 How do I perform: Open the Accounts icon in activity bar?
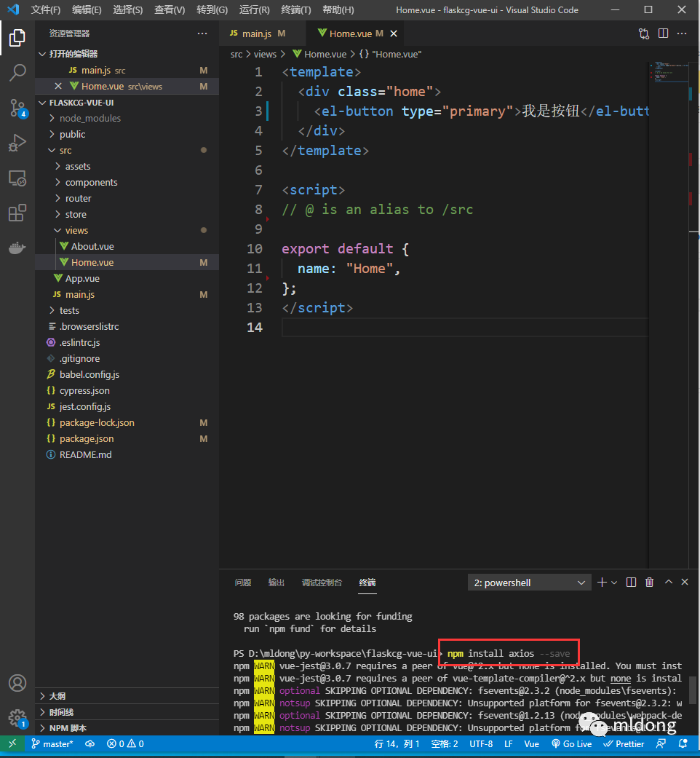[x=17, y=683]
